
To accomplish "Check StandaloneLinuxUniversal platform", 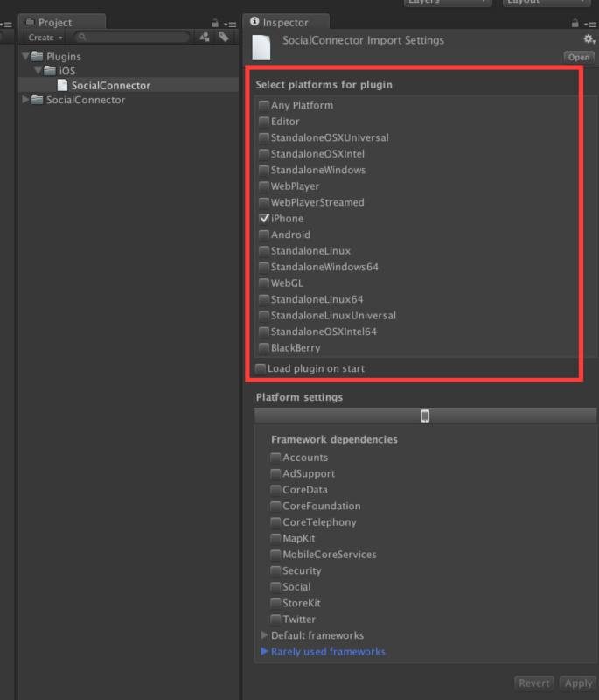I will pyautogui.click(x=263, y=316).
